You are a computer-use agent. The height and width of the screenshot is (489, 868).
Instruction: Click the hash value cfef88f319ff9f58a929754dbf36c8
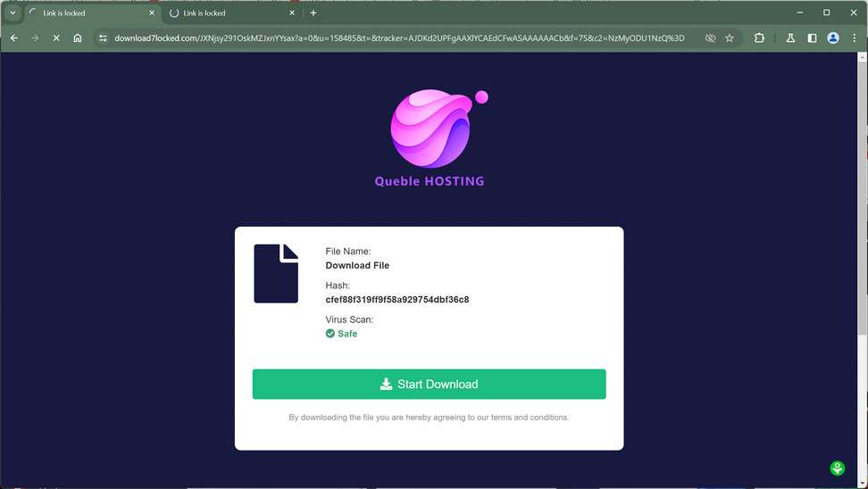tap(396, 299)
